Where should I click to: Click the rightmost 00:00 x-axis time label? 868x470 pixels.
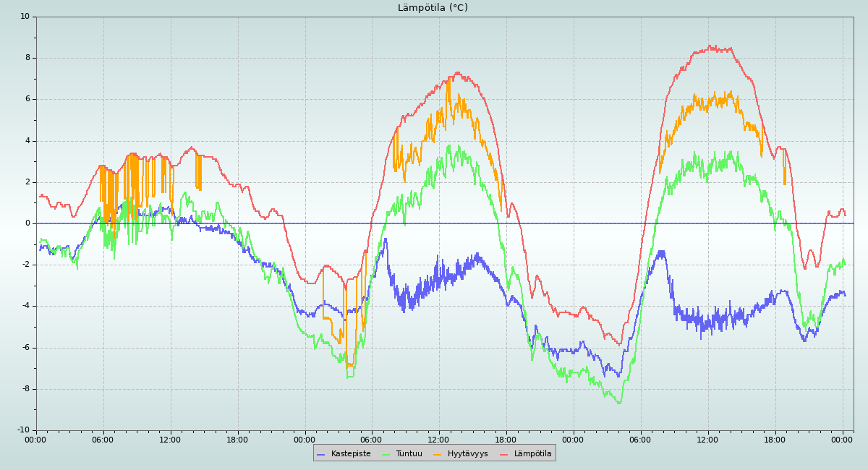tap(842, 440)
